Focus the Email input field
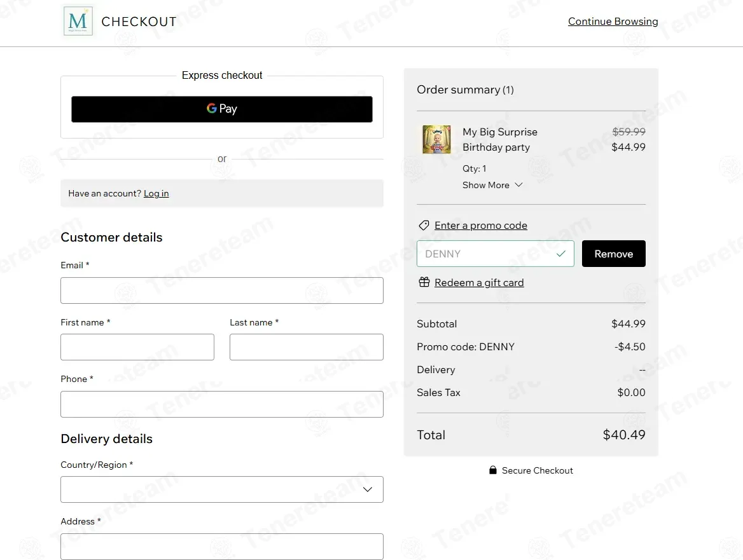743x560 pixels. click(x=222, y=290)
